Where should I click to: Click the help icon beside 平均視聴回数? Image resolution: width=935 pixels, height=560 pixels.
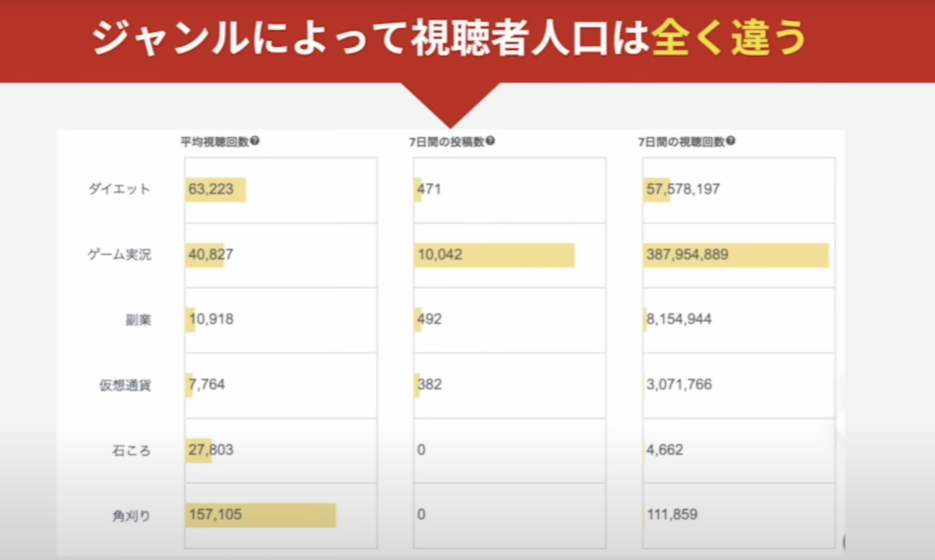pos(255,141)
